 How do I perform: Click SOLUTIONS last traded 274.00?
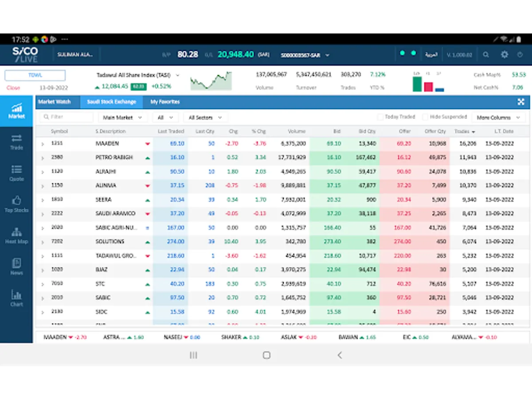(176, 242)
